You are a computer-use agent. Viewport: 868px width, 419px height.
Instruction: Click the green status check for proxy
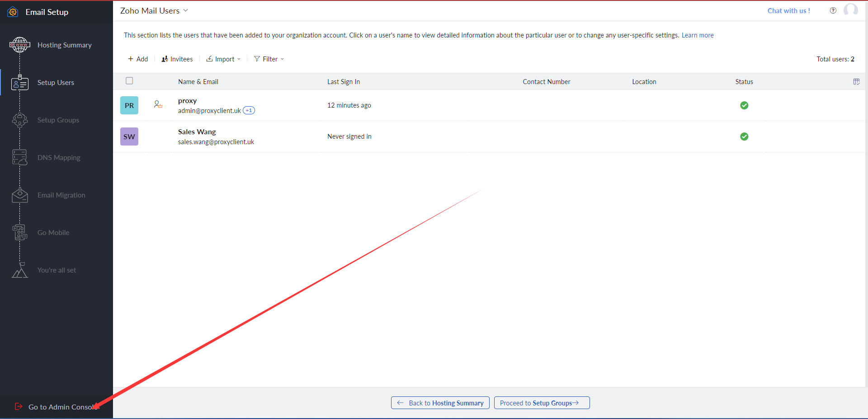[x=744, y=105]
